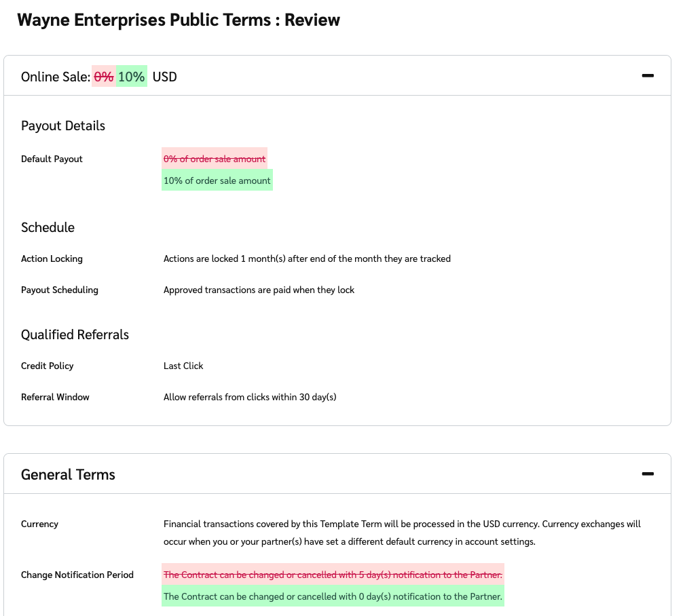Click the Payout Scheduling label
Screen dimensions: 685x616
[60, 290]
